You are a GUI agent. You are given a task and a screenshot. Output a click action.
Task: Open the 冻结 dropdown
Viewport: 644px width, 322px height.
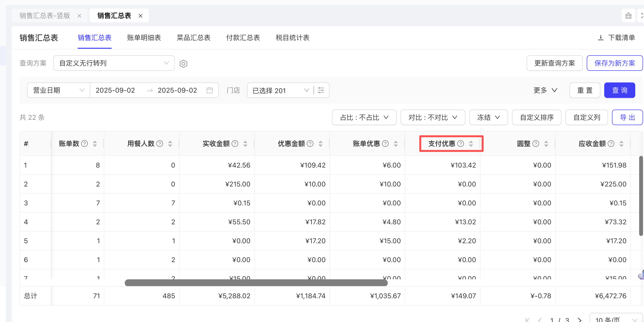click(488, 117)
